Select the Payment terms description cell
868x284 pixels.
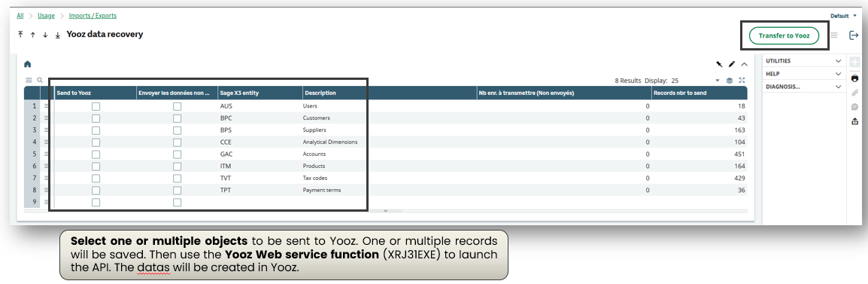tap(390, 191)
